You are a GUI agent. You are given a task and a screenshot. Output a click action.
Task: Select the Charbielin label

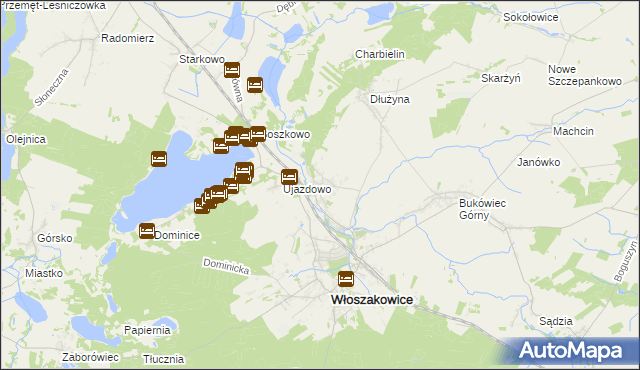[380, 54]
